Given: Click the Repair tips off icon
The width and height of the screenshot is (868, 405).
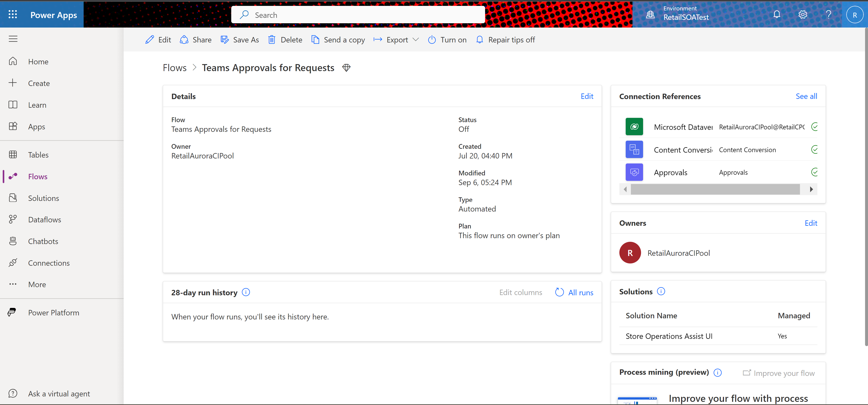Looking at the screenshot, I should [480, 39].
